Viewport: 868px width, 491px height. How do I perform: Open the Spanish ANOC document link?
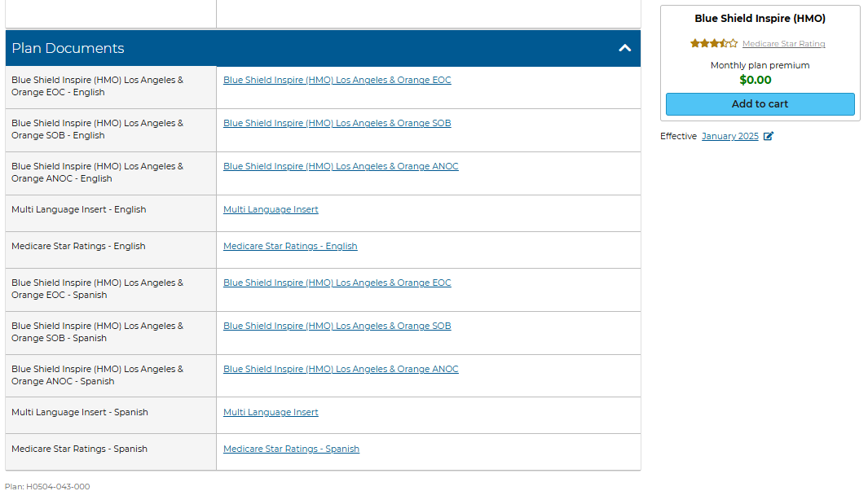pyautogui.click(x=341, y=369)
